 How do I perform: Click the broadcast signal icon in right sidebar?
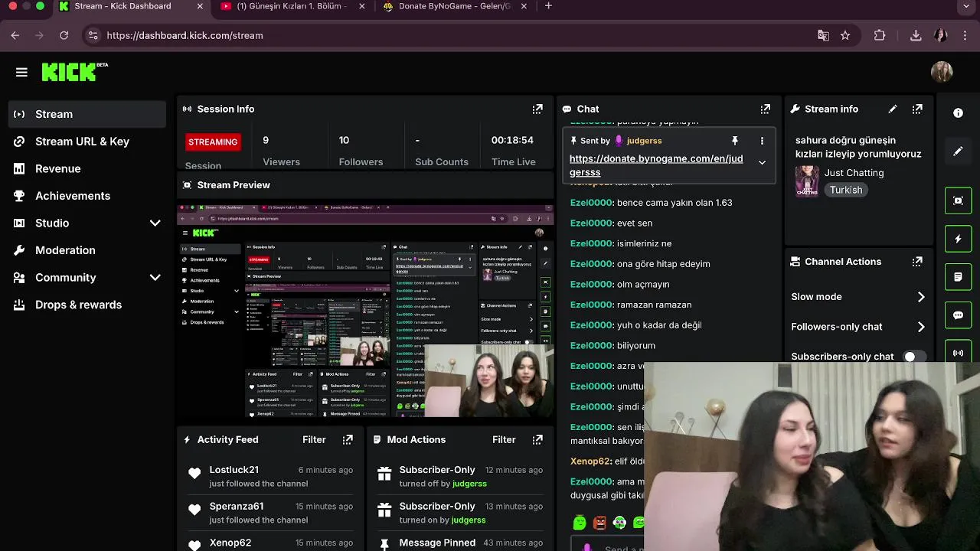tap(958, 353)
